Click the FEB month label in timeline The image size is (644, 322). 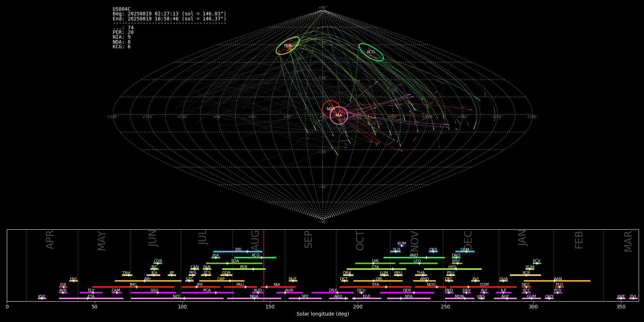coord(579,240)
